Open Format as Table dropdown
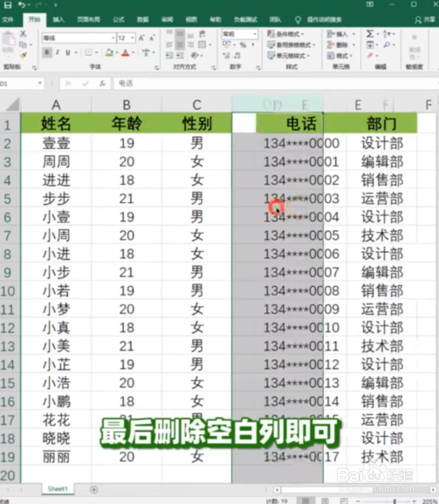The width and height of the screenshot is (439, 504). 291,44
